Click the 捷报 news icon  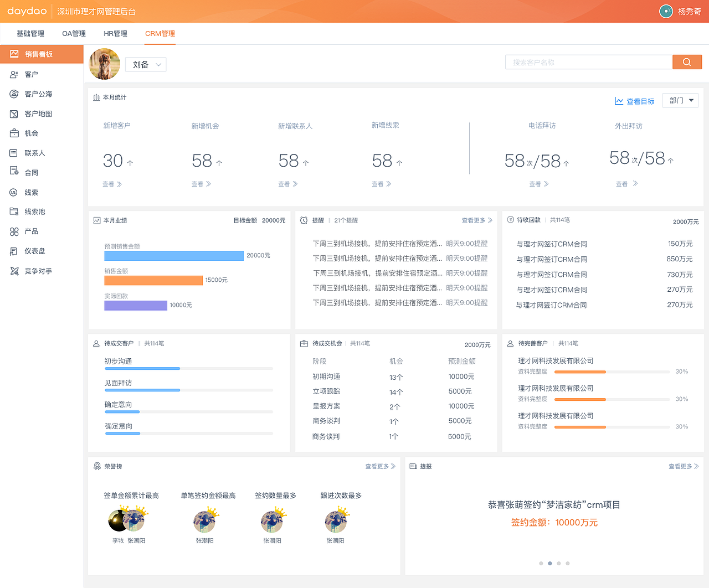[x=413, y=466]
